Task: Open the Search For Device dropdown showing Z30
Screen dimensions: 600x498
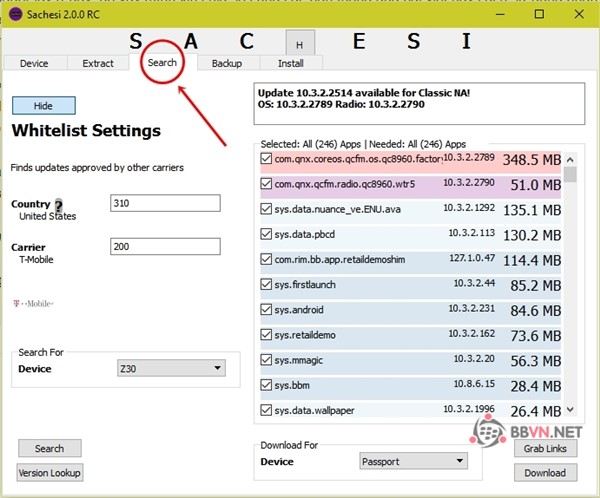Action: tap(170, 369)
